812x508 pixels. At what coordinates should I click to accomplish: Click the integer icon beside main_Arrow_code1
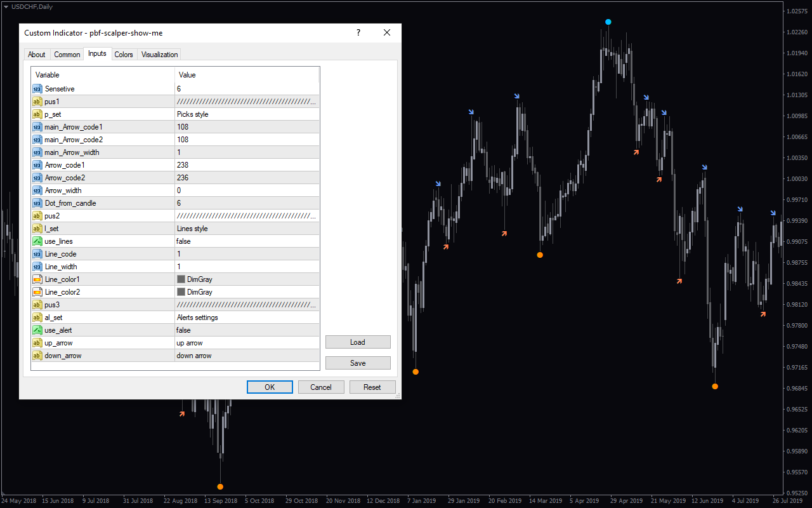[x=37, y=127]
